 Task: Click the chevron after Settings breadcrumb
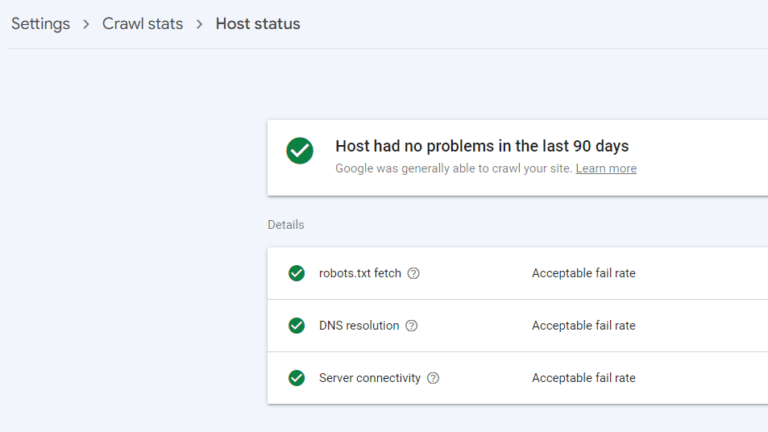point(87,24)
